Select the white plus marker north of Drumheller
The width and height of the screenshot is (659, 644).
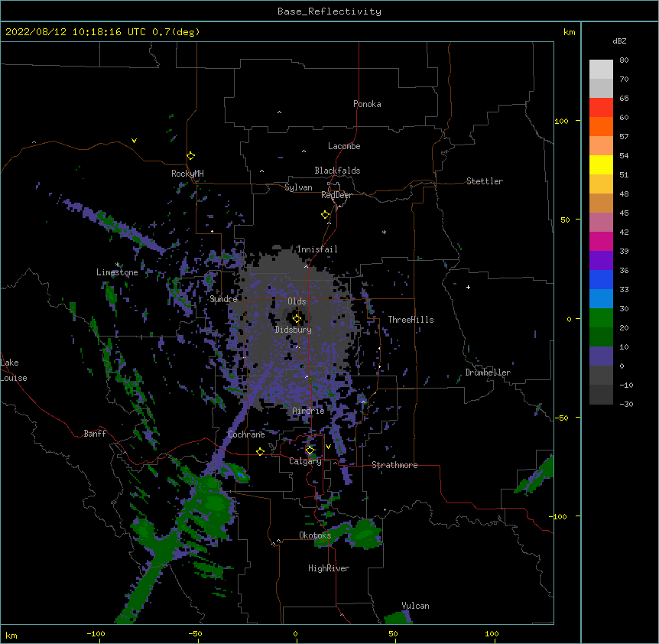(x=468, y=287)
